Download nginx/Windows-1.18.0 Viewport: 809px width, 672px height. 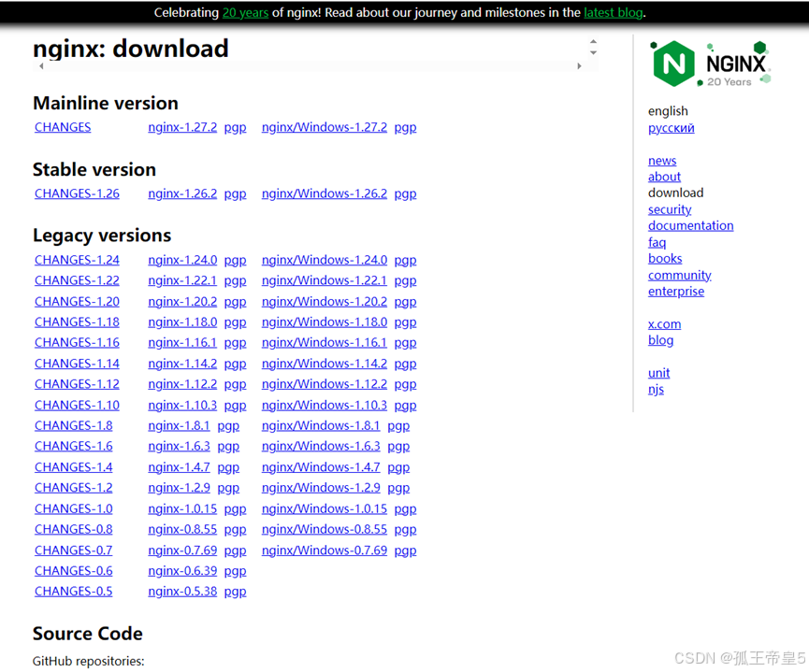324,322
